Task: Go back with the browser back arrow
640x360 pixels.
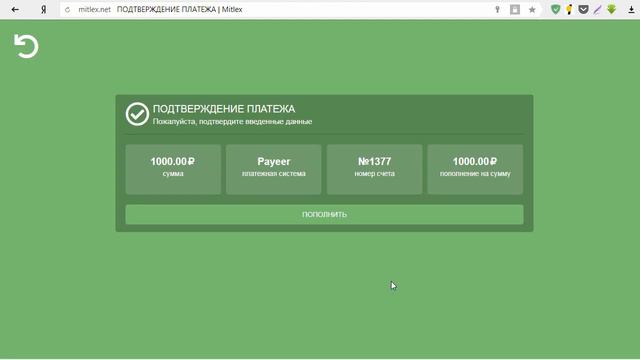Action: (15, 9)
